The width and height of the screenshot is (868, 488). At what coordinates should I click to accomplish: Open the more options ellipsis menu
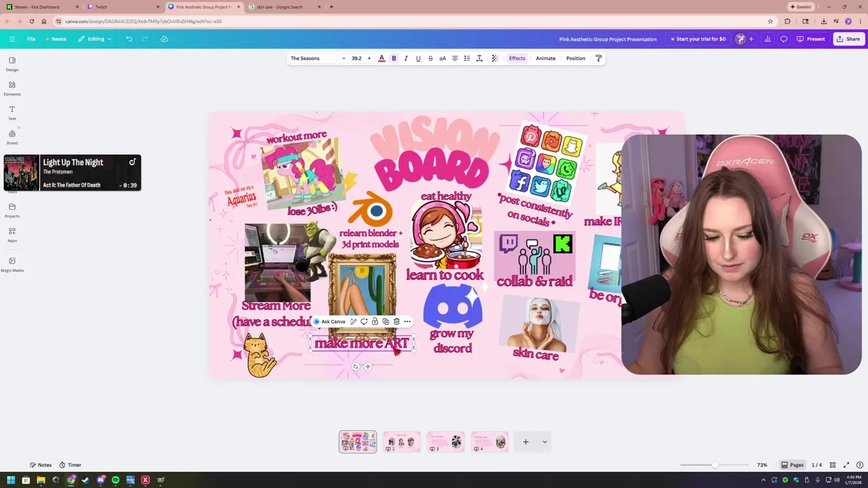[x=408, y=321]
